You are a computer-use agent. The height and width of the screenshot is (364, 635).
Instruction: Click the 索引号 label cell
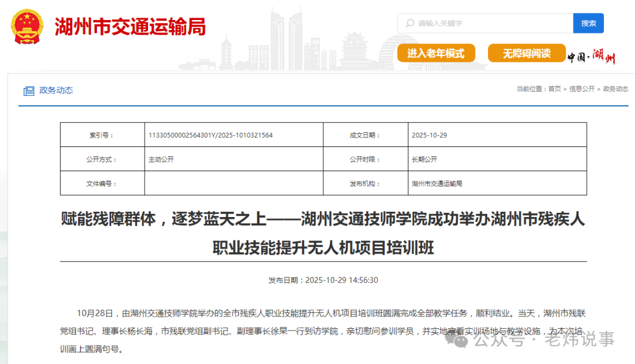[x=102, y=135]
